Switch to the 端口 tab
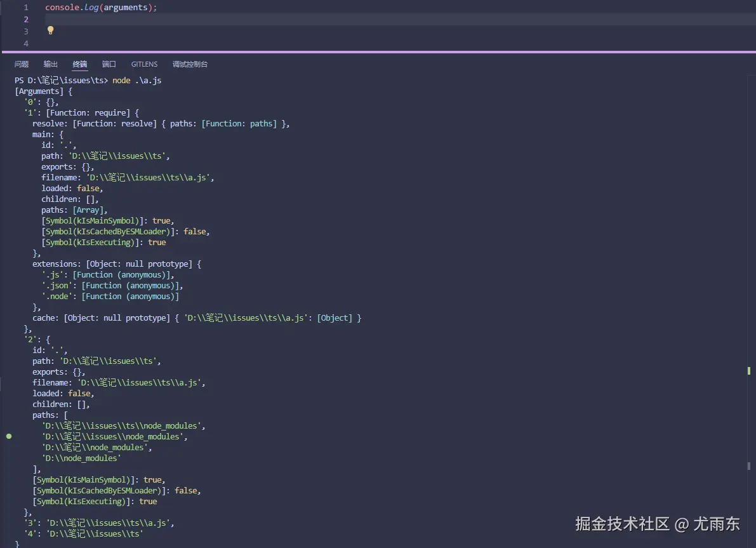 point(109,64)
